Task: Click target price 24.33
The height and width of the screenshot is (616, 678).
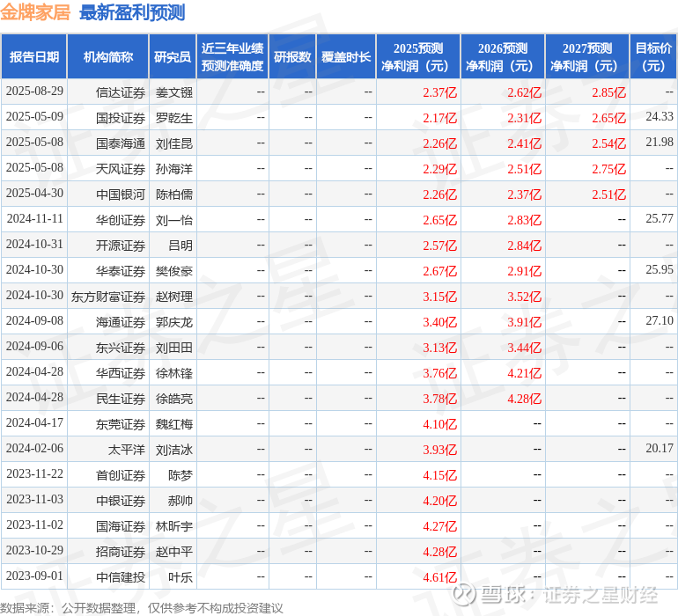Action: coord(660,116)
